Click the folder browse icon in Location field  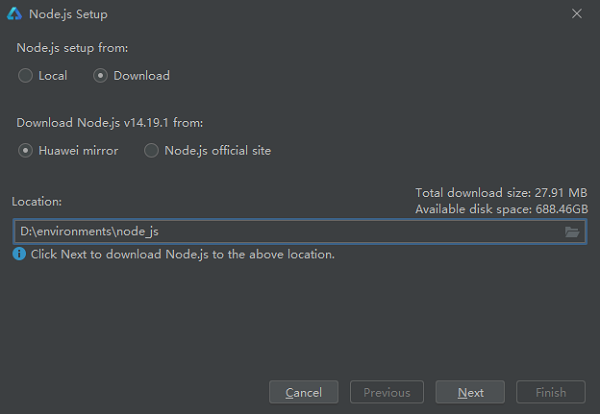point(572,232)
